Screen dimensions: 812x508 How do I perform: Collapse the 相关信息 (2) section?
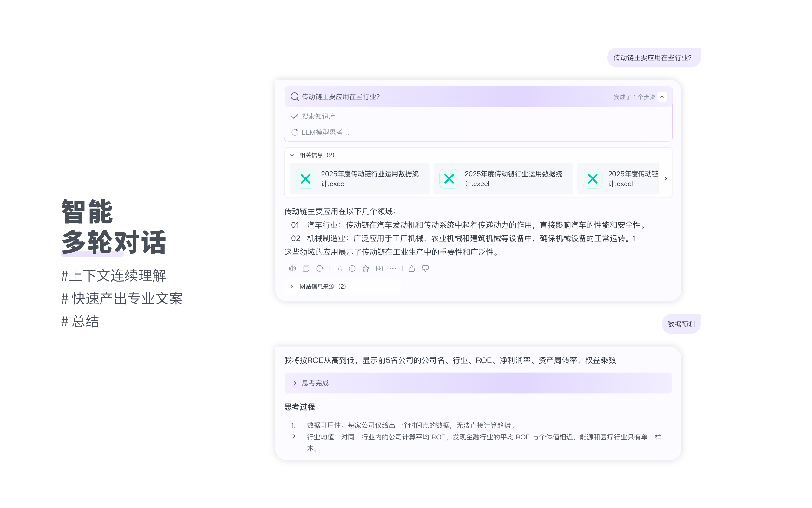pyautogui.click(x=292, y=155)
